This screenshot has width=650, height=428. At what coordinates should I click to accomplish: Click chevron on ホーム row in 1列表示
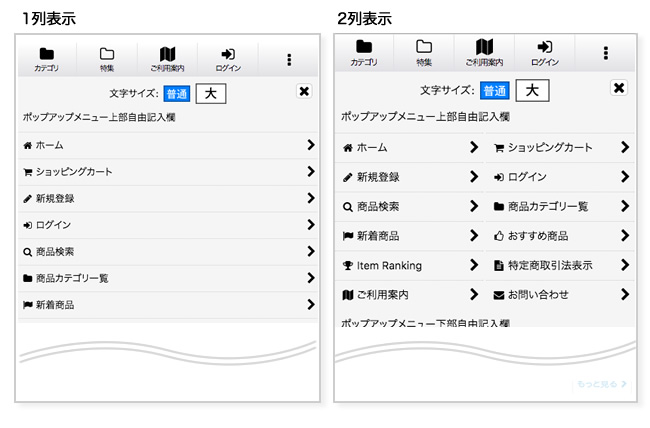(311, 145)
